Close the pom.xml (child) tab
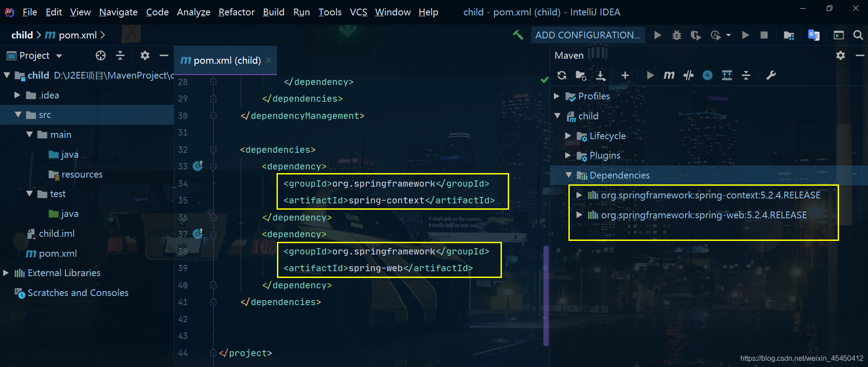This screenshot has height=367, width=868. (x=269, y=60)
